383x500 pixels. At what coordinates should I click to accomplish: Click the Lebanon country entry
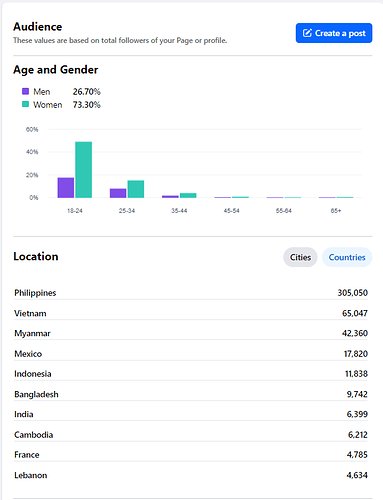[30, 475]
